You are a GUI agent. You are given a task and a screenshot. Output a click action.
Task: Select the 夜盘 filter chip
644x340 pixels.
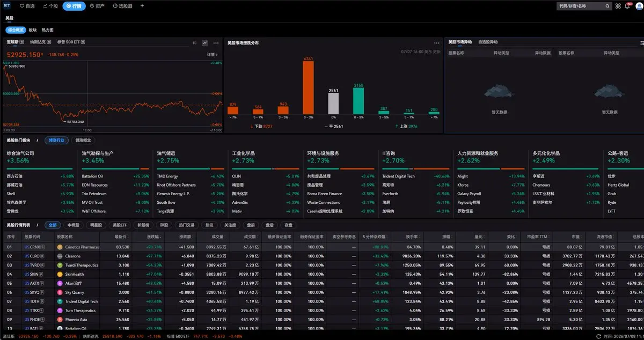tap(289, 225)
